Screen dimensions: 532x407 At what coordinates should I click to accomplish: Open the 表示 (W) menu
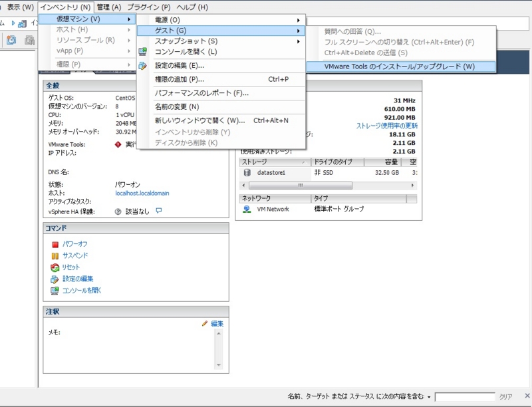tap(20, 7)
